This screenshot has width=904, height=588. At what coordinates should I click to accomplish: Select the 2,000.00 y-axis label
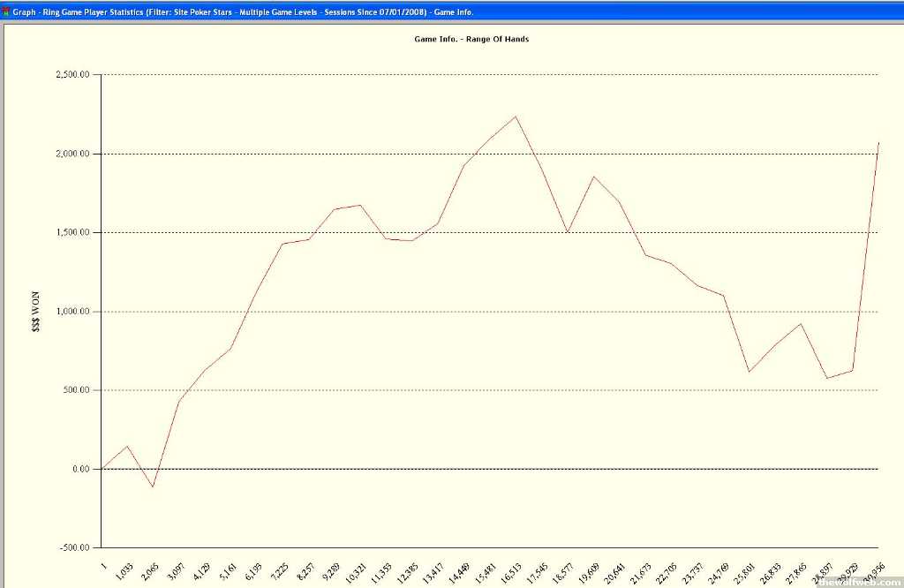pos(72,154)
